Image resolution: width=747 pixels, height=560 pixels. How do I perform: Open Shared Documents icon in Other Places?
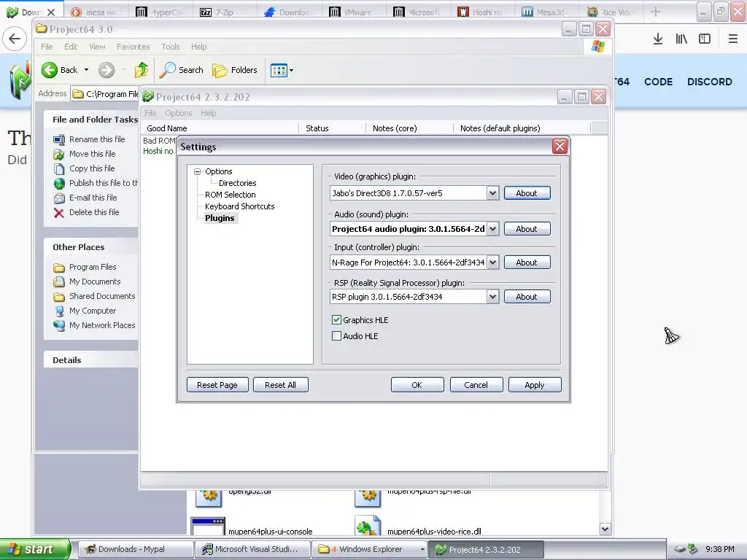(x=59, y=296)
